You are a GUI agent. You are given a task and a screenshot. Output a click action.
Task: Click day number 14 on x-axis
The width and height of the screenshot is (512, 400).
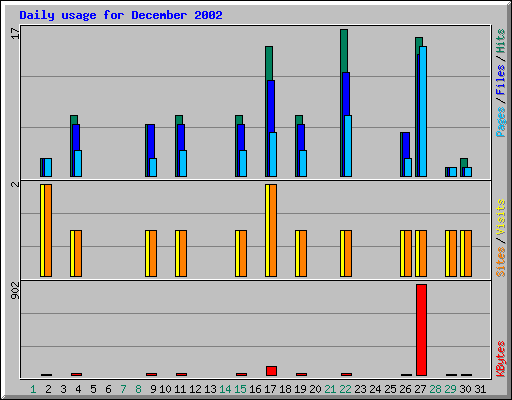[225, 389]
